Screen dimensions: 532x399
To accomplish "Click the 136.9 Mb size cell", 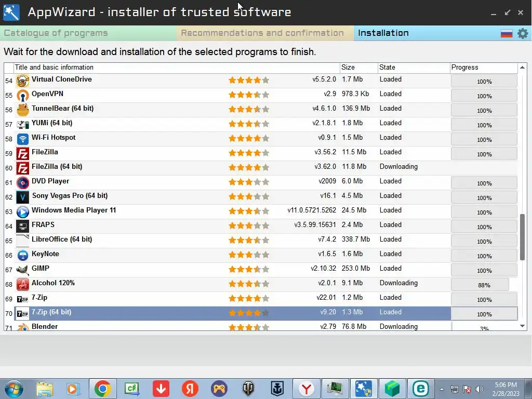I will point(355,108).
